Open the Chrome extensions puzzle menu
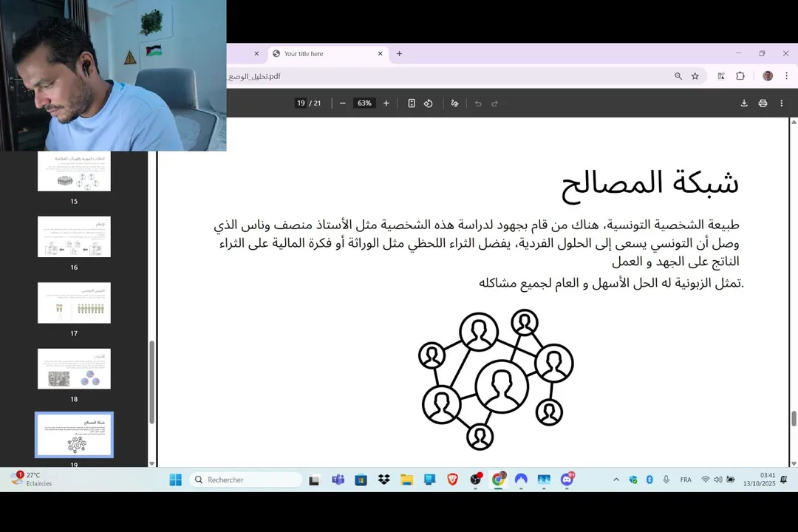The width and height of the screenshot is (798, 532). point(740,76)
